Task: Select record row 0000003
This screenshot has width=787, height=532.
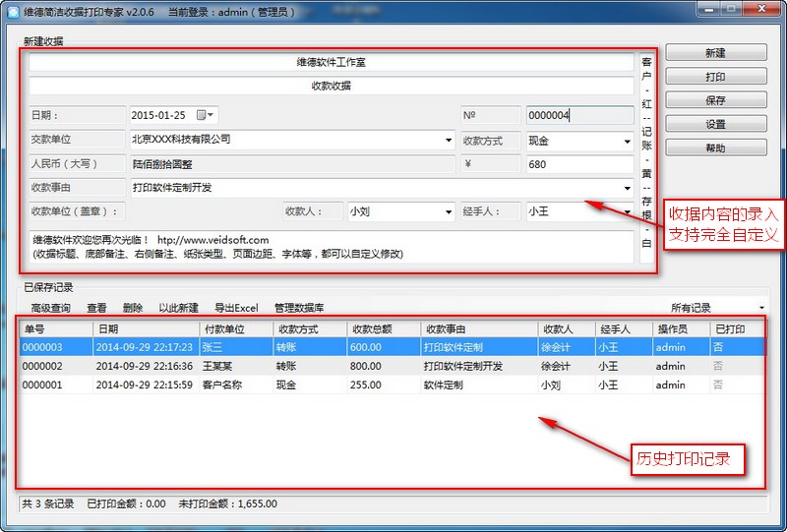Action: pos(393,347)
